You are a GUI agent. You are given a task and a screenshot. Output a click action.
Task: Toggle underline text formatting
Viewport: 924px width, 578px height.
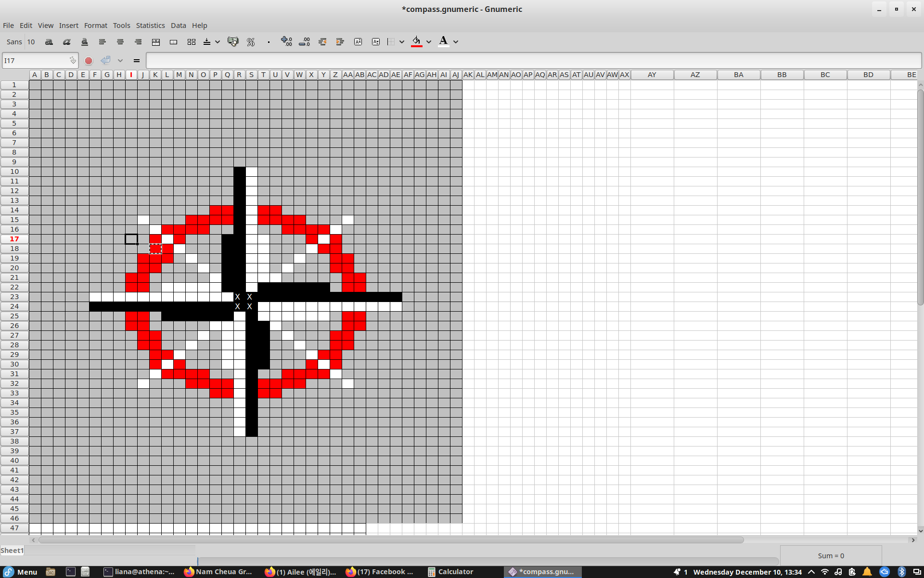click(x=84, y=42)
